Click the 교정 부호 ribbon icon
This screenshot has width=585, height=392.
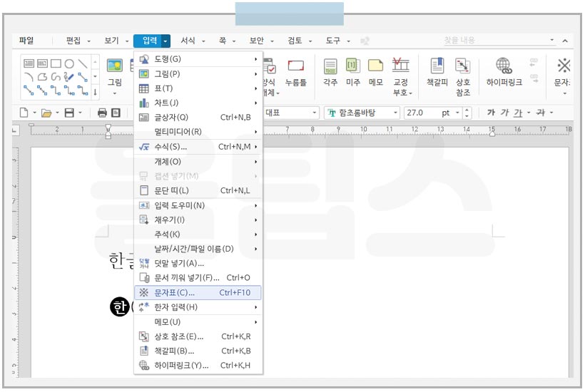click(x=401, y=77)
